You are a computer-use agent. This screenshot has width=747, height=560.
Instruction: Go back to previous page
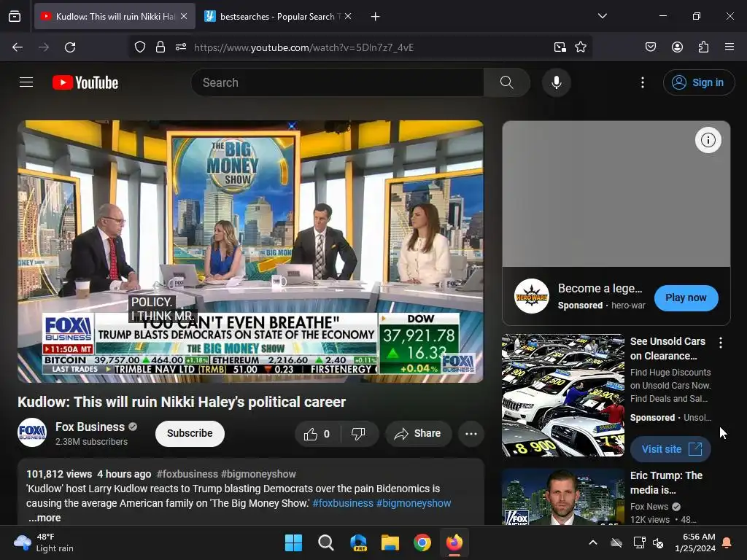18,47
